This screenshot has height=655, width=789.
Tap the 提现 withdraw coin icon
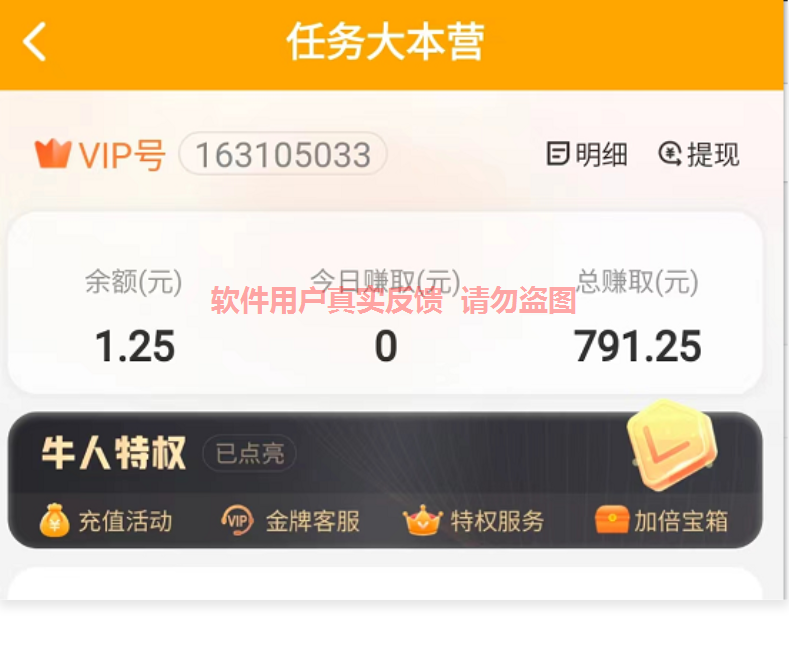coord(670,154)
